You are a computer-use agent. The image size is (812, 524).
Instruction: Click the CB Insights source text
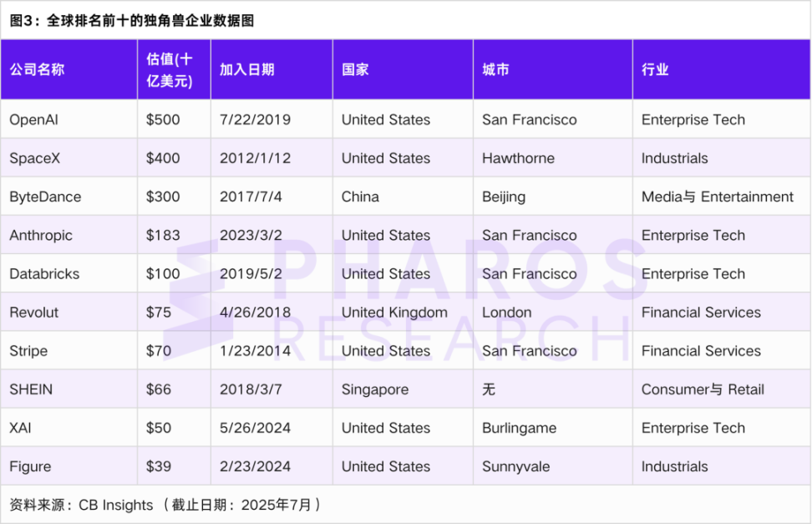116,505
